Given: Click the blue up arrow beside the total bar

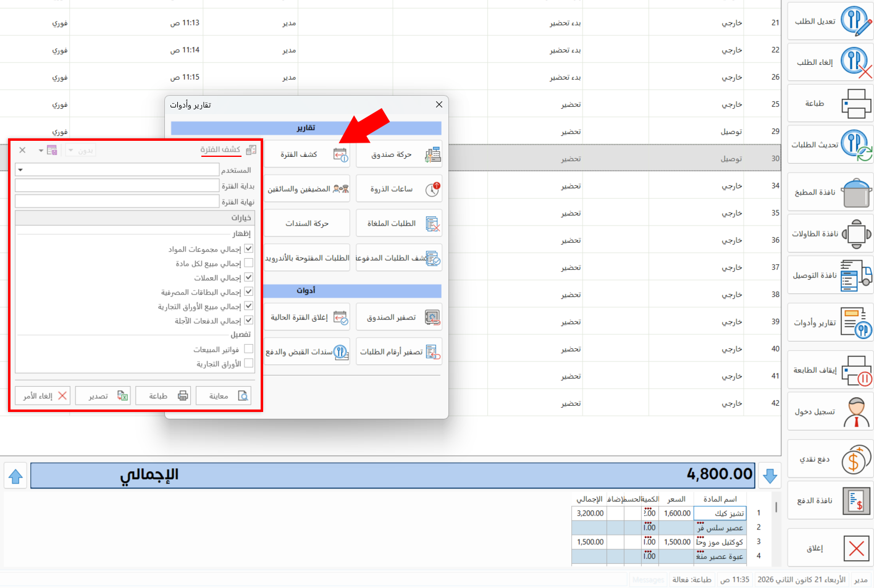Looking at the screenshot, I should click(x=15, y=476).
